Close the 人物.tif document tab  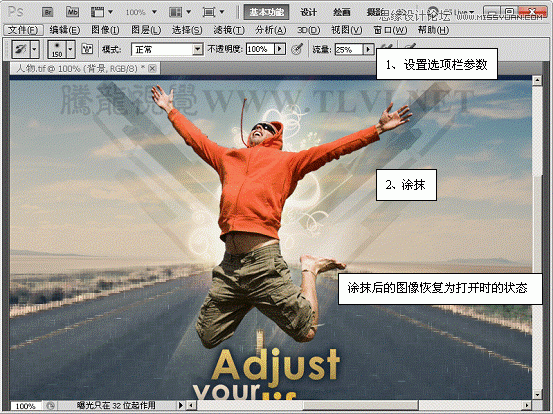click(152, 68)
